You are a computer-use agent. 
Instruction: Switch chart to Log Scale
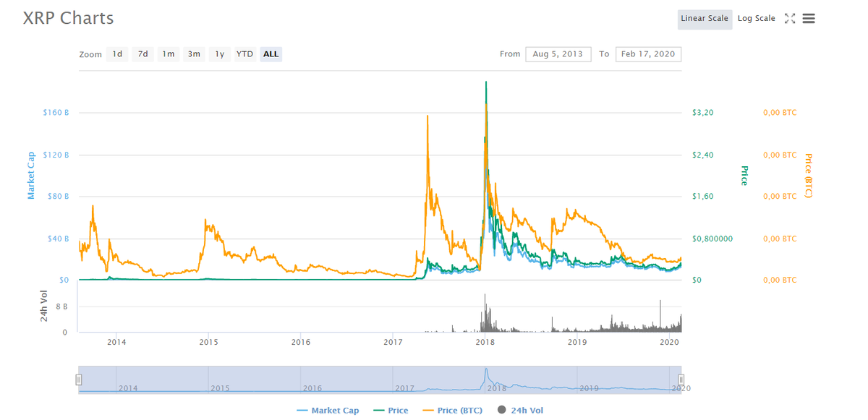coord(757,19)
